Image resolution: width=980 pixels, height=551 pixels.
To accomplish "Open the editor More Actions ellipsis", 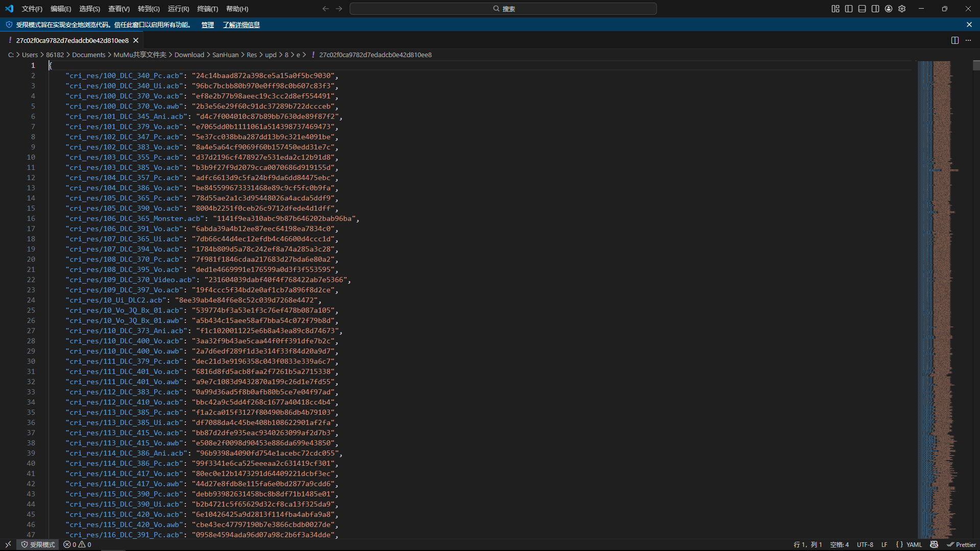I will coord(968,40).
